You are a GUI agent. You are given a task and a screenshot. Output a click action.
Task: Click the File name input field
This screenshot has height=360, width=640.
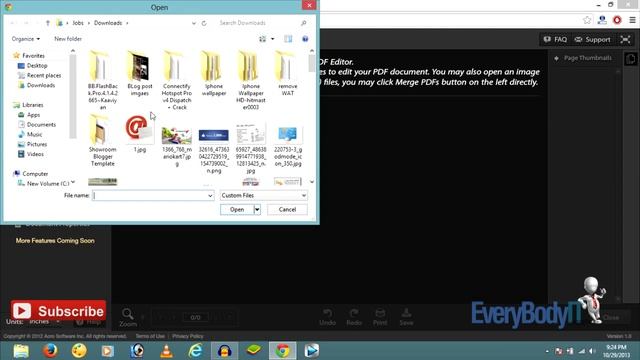tap(149, 196)
